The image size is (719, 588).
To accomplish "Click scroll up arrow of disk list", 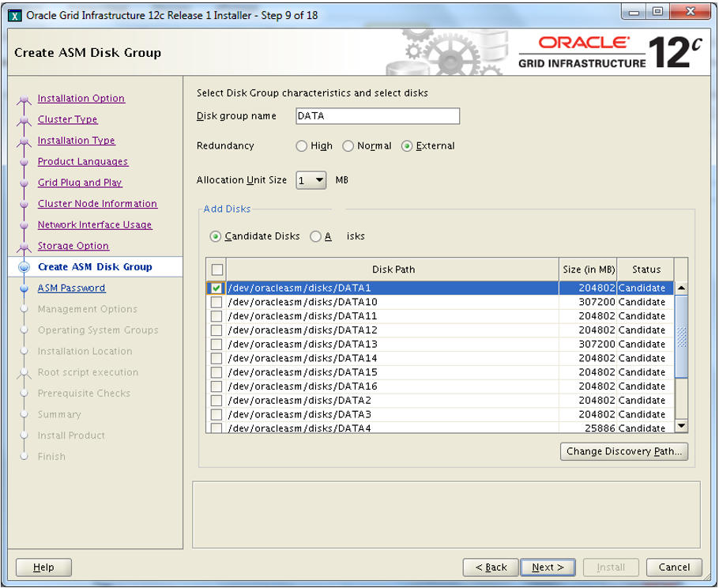I will point(681,288).
